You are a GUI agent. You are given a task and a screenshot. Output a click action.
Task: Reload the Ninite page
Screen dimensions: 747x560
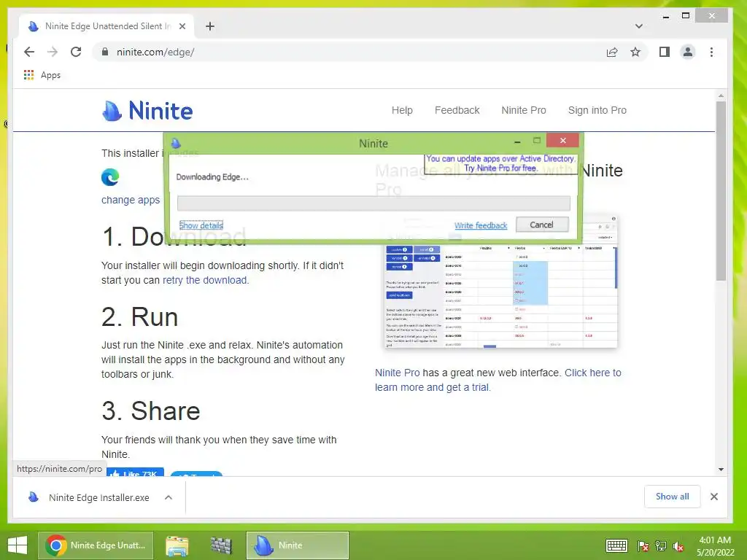click(76, 52)
